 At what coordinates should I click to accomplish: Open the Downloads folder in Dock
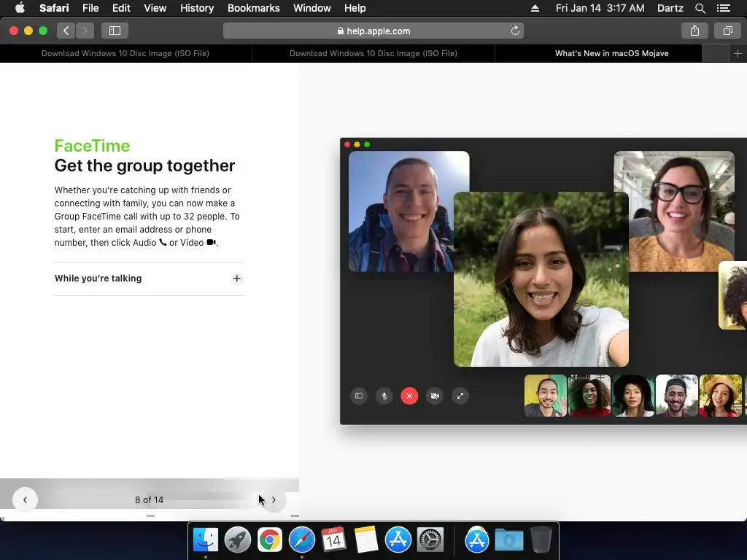508,540
